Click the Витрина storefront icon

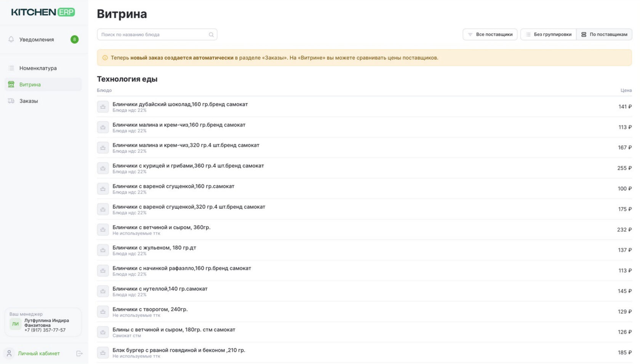[x=11, y=85]
